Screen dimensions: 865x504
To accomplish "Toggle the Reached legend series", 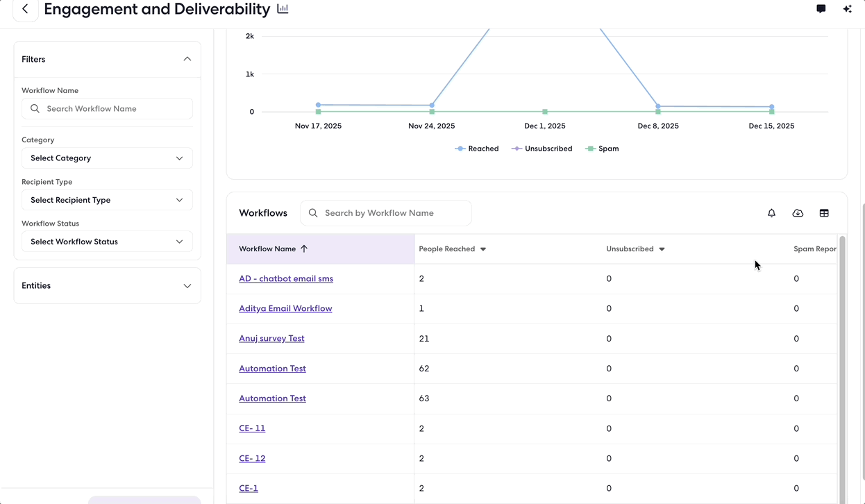I will click(477, 149).
